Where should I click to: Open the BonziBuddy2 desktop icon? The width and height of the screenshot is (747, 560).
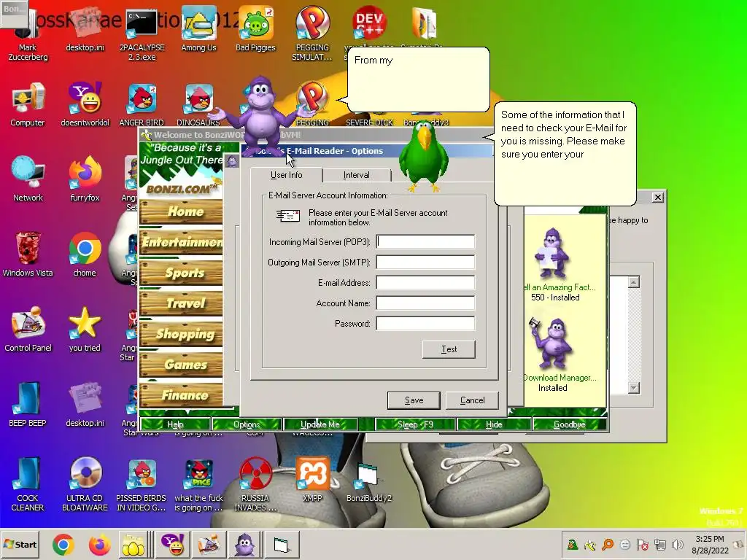[368, 482]
